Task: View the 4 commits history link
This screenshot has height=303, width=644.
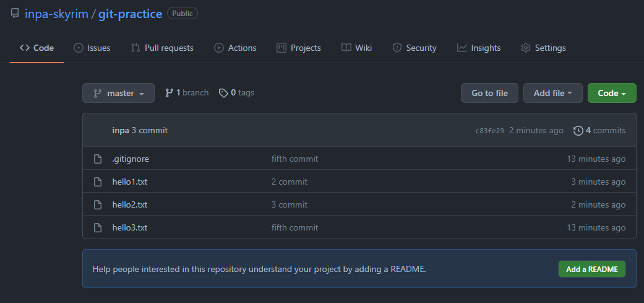Action: 599,130
